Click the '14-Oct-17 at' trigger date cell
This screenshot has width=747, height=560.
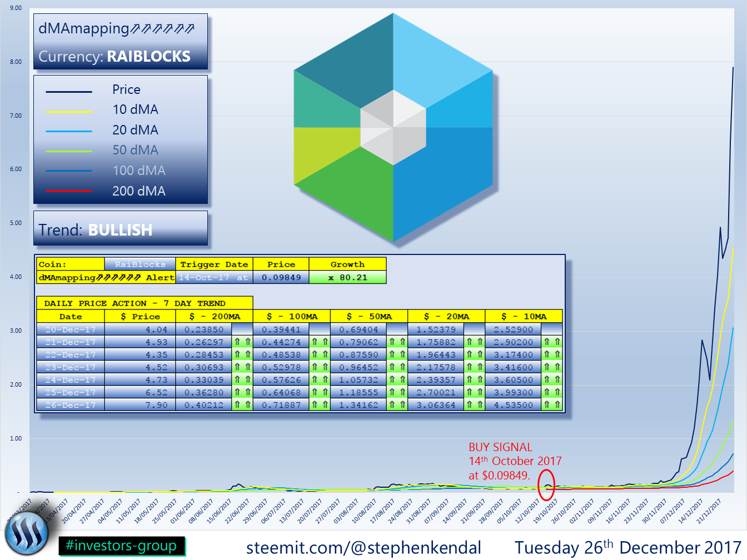pos(214,277)
